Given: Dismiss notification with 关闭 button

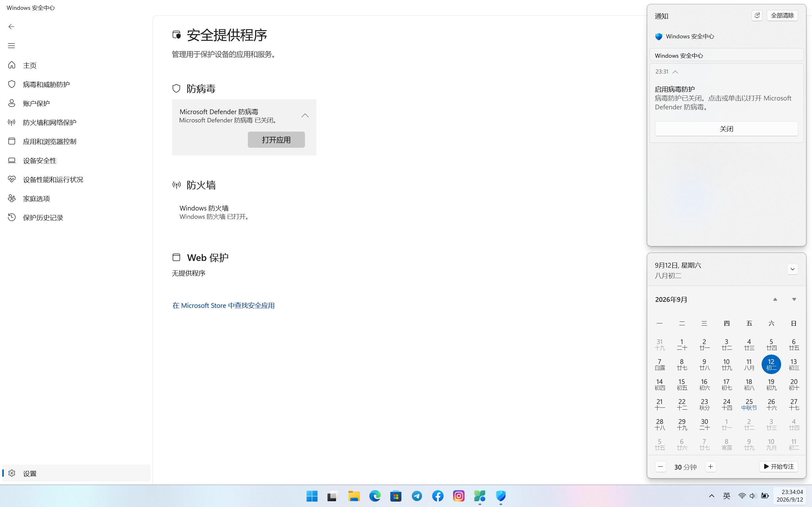Looking at the screenshot, I should [x=726, y=129].
